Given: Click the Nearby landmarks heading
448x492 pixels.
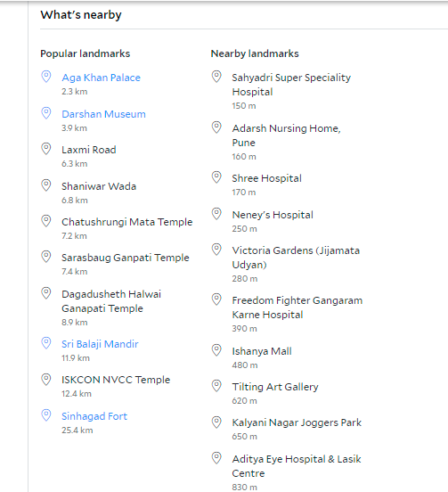Looking at the screenshot, I should click(255, 53).
